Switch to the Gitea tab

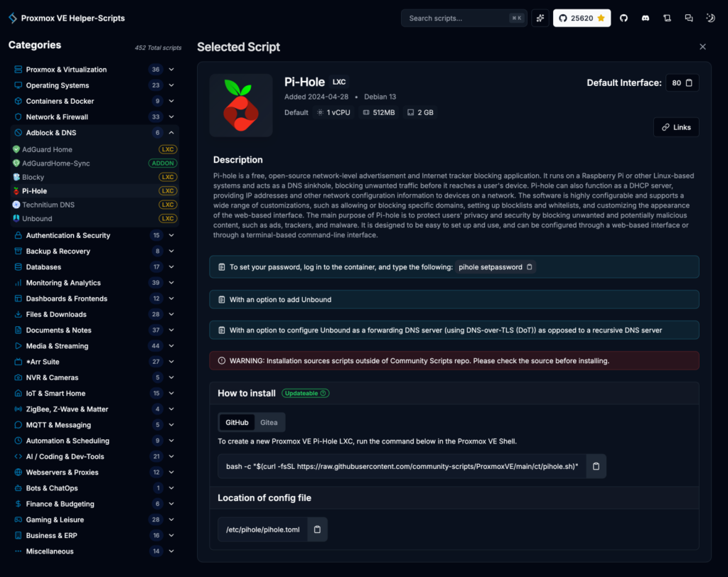[x=269, y=422]
